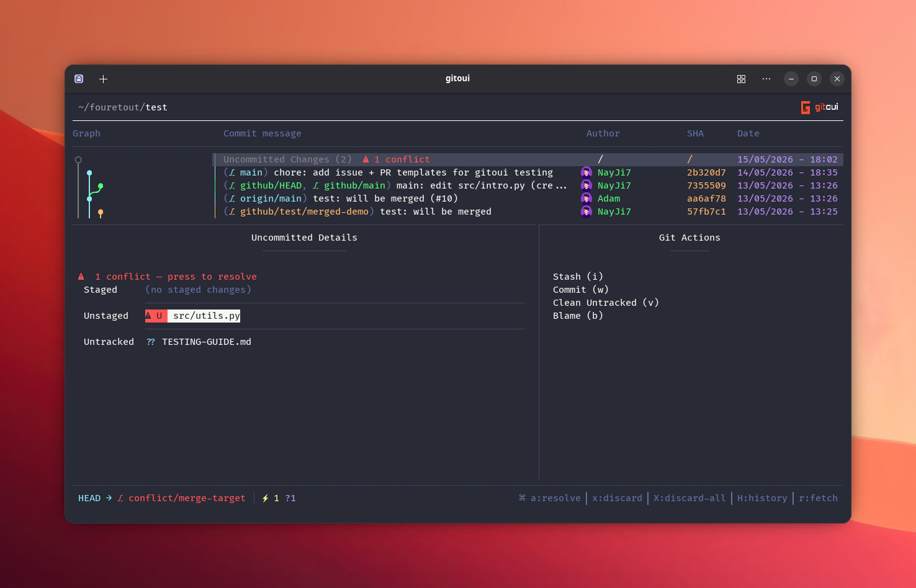Screen dimensions: 916x588
Task: Click the conflicted file src/utils.py
Action: (x=207, y=316)
